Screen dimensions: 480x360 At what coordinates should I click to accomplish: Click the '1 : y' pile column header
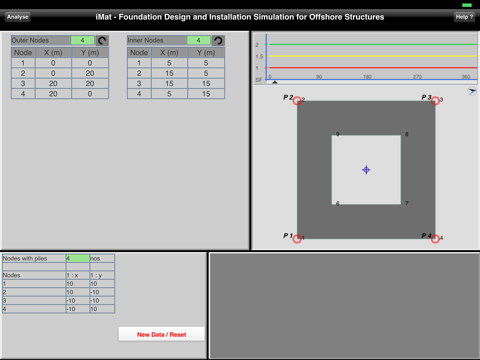(102, 275)
